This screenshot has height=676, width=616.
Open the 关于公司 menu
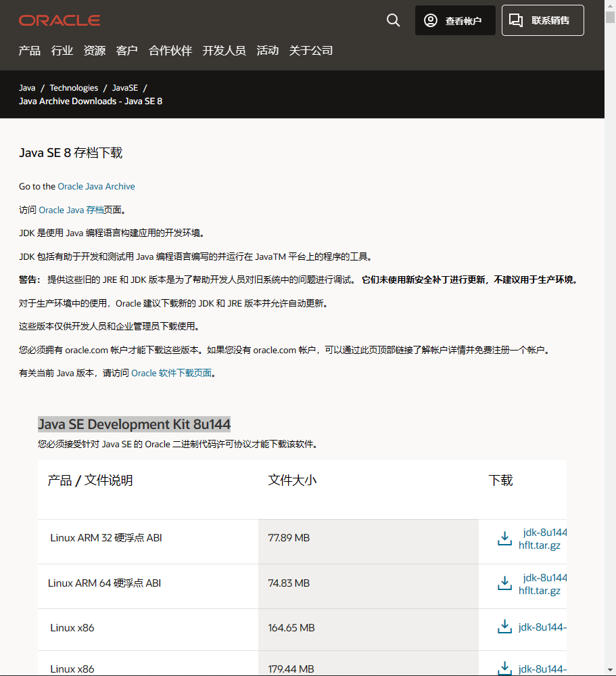click(310, 51)
